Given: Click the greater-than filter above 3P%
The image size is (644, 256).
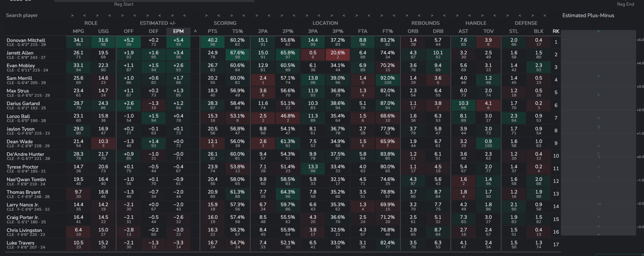Looking at the screenshot, I should click(332, 16).
